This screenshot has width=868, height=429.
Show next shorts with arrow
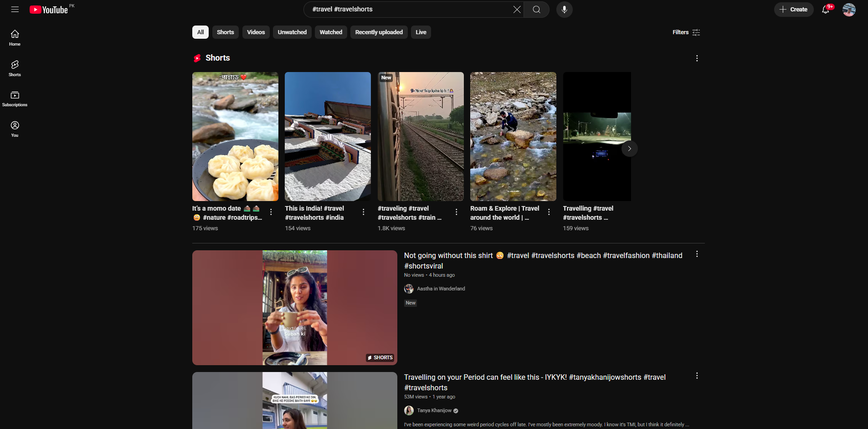[x=629, y=149]
